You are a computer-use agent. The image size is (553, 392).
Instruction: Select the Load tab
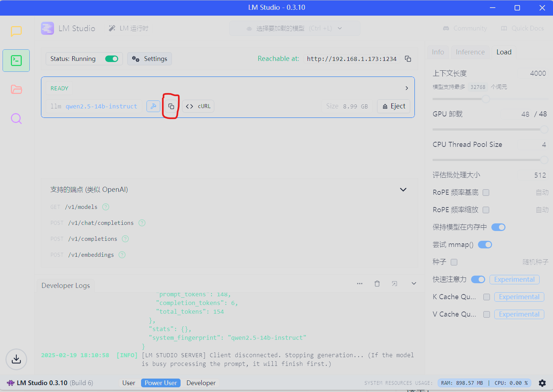coord(504,52)
